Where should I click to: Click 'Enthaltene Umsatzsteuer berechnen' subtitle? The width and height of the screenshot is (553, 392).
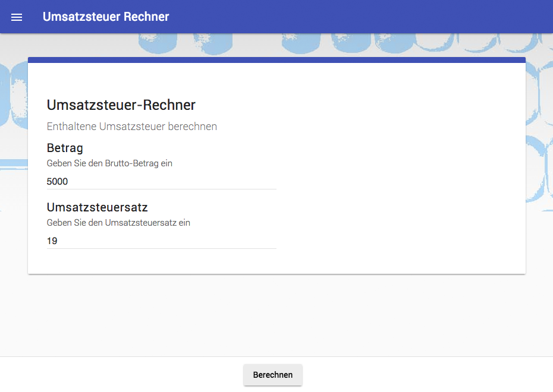(132, 127)
